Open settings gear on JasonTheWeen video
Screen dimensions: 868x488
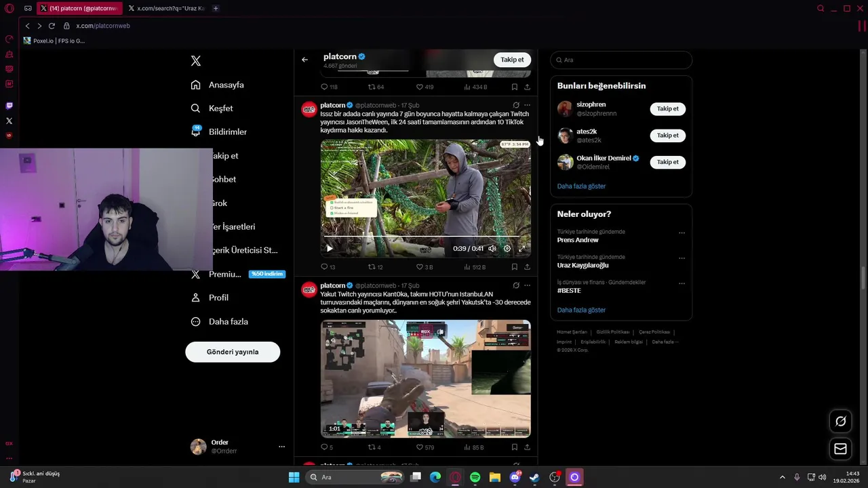pos(507,249)
